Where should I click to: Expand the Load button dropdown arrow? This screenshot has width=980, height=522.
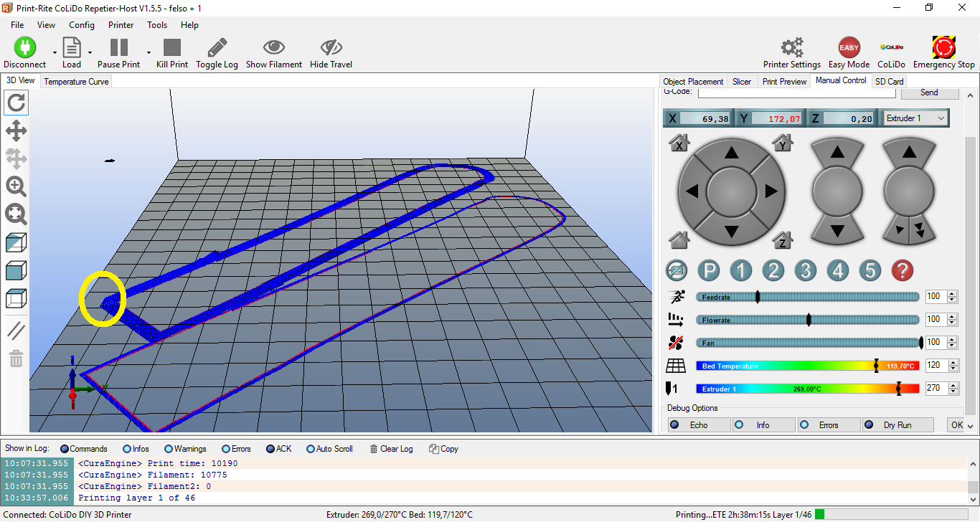(x=90, y=52)
